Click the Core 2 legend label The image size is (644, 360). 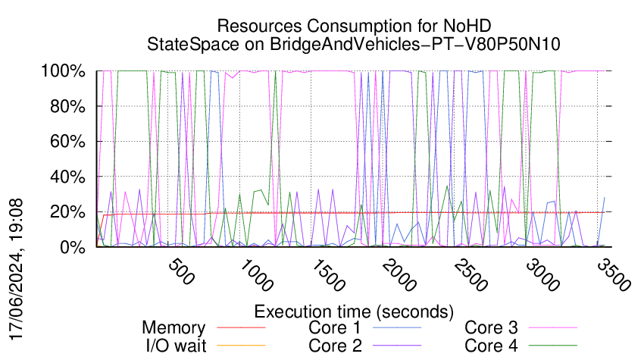click(x=336, y=346)
